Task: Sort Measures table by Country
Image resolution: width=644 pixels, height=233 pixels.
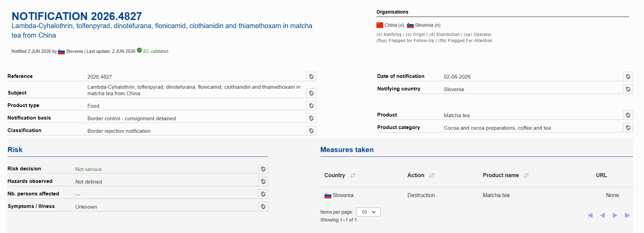Action: click(353, 175)
